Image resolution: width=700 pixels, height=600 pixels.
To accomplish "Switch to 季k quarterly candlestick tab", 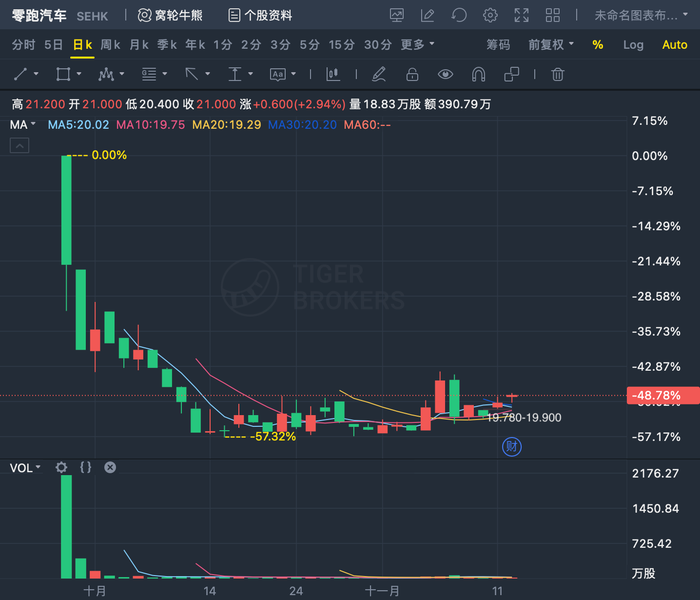I will pos(167,45).
